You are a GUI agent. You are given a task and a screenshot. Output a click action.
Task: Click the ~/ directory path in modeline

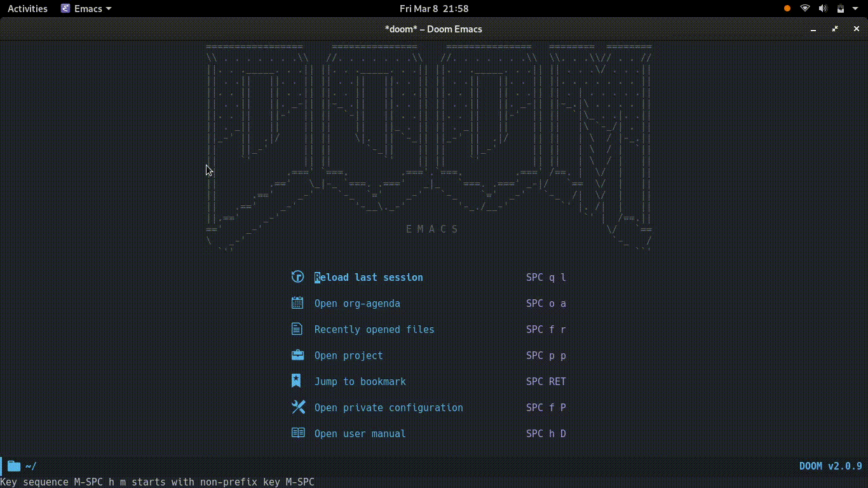31,466
